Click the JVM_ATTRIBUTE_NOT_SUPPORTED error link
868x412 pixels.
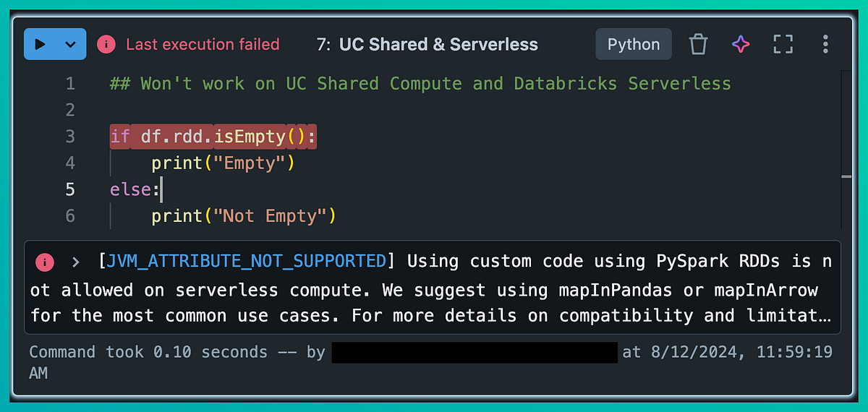(x=246, y=261)
